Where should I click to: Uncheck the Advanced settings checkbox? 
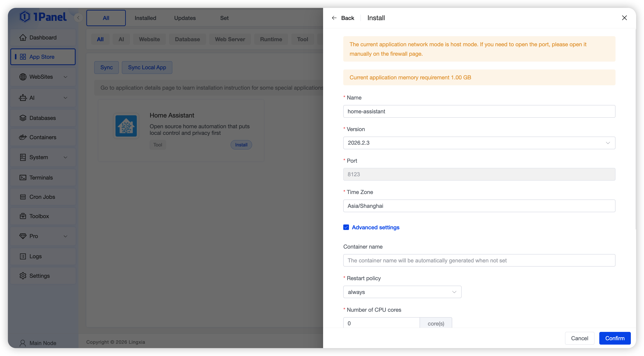(x=346, y=227)
